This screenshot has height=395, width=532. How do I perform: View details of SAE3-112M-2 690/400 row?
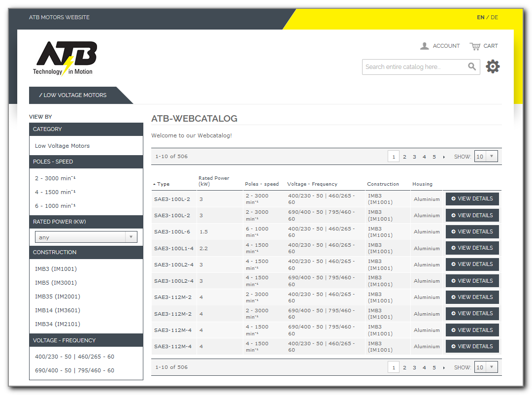point(472,314)
